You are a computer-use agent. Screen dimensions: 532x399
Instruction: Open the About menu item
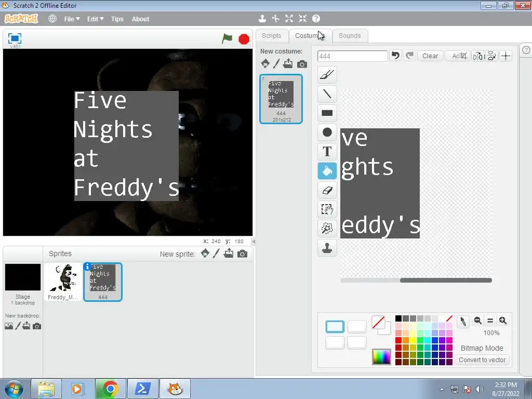coord(140,19)
